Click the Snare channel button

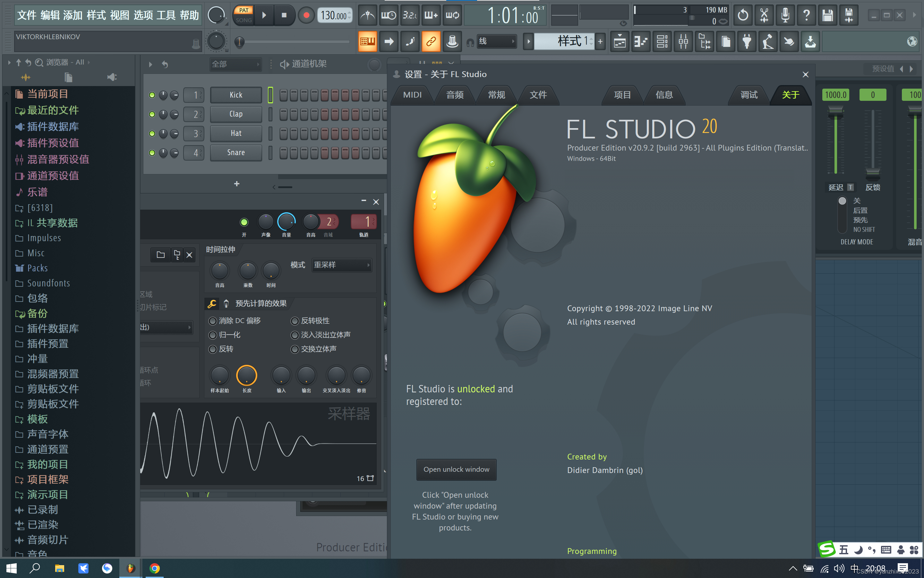click(x=236, y=153)
